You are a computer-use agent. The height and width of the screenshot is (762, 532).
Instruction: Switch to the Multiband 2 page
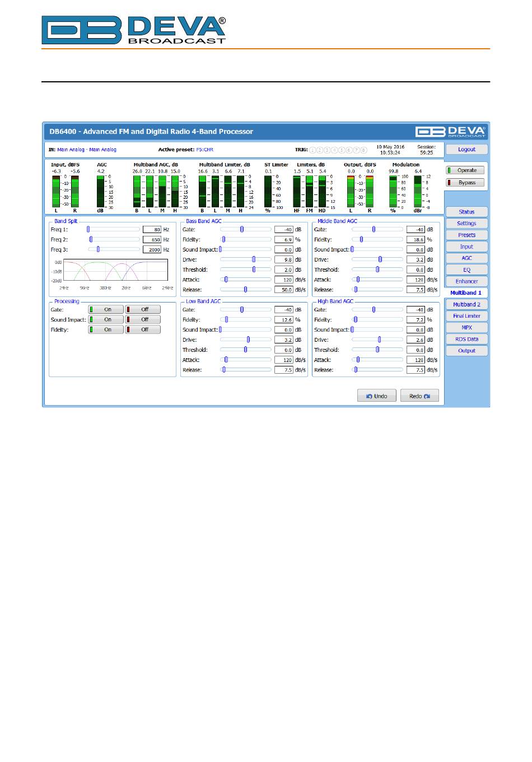click(466, 305)
